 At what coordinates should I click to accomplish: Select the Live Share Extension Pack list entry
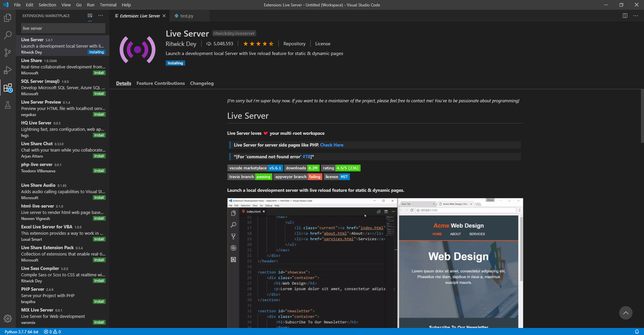tap(63, 254)
